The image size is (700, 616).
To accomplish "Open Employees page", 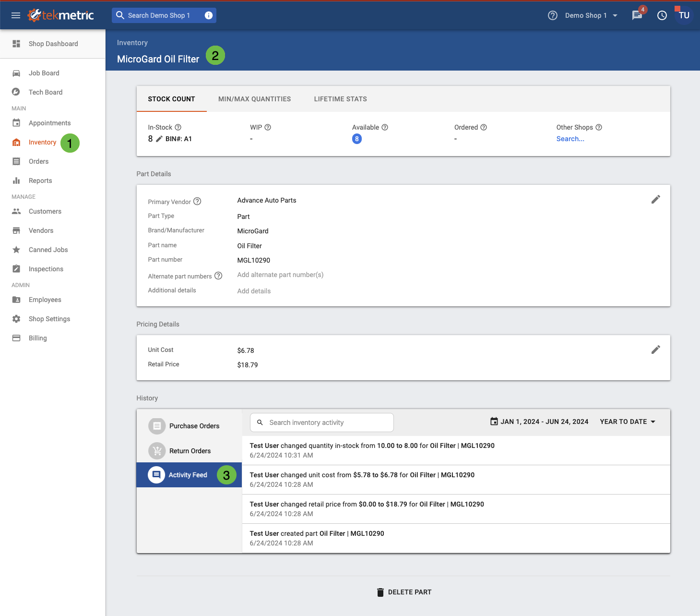I will [53, 300].
